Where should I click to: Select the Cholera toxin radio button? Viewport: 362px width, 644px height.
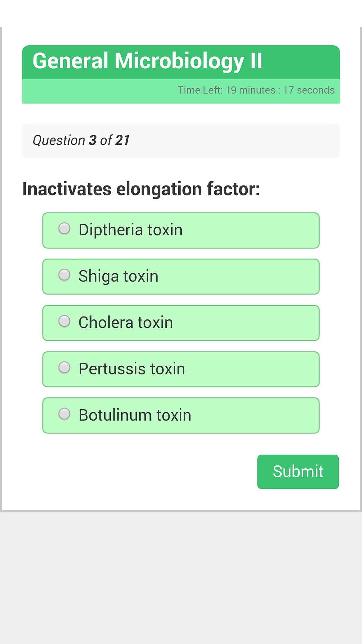point(65,321)
